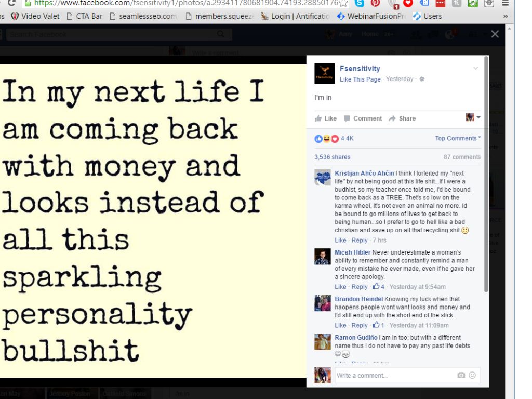Open Chrome hamburger menu
Image resolution: width=532 pixels, height=399 pixels.
point(505,4)
